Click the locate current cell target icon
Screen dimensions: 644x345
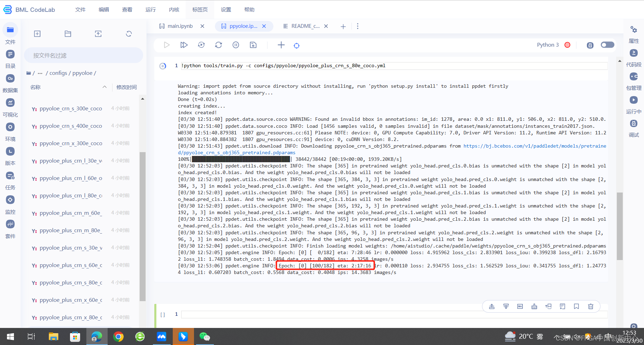click(x=296, y=46)
